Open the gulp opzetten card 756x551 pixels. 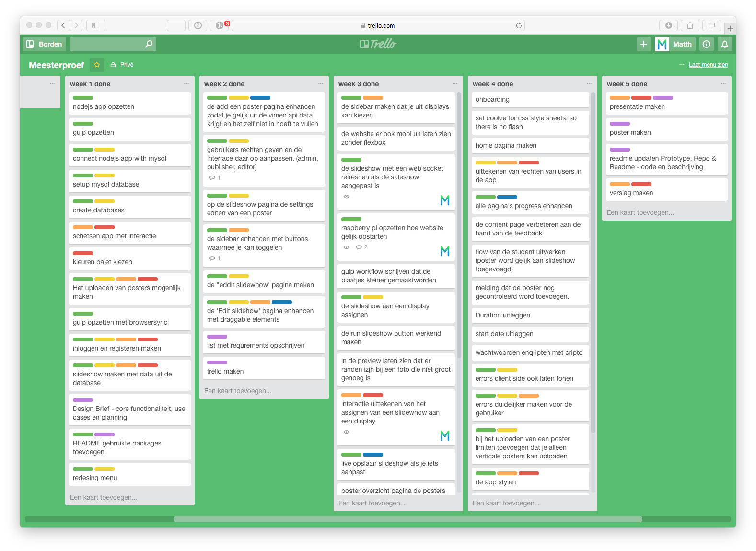[130, 129]
